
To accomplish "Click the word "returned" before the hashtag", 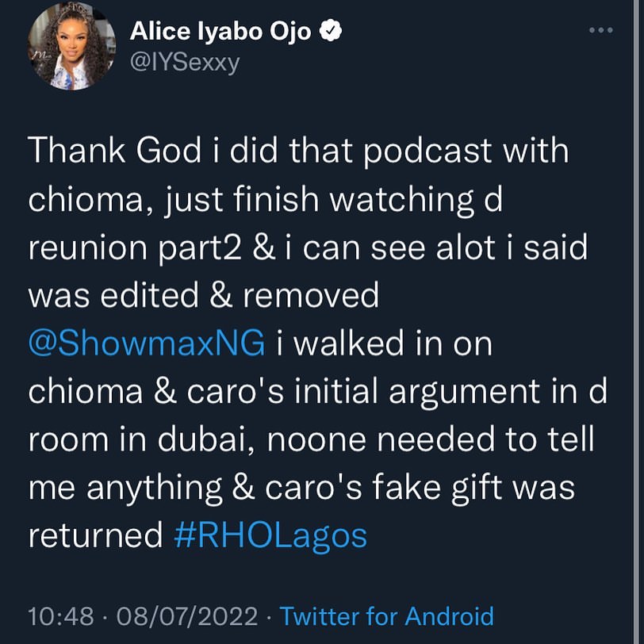I will 95,537.
